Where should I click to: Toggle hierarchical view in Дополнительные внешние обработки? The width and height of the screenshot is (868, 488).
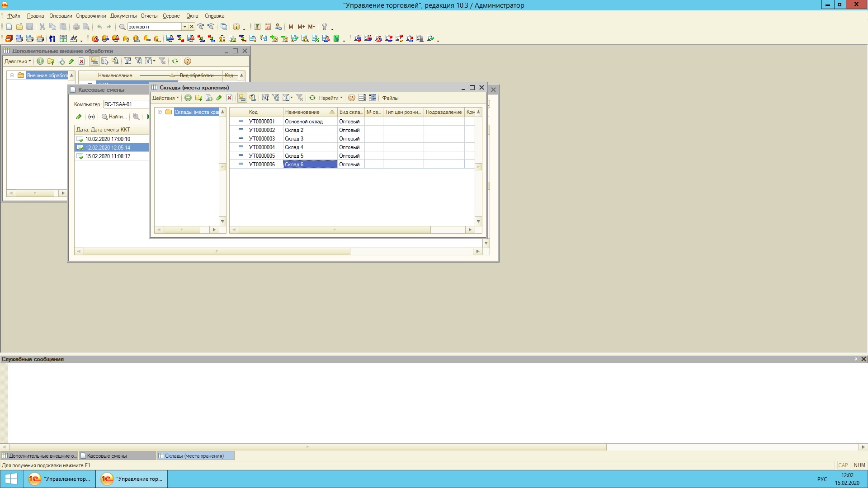pyautogui.click(x=94, y=61)
